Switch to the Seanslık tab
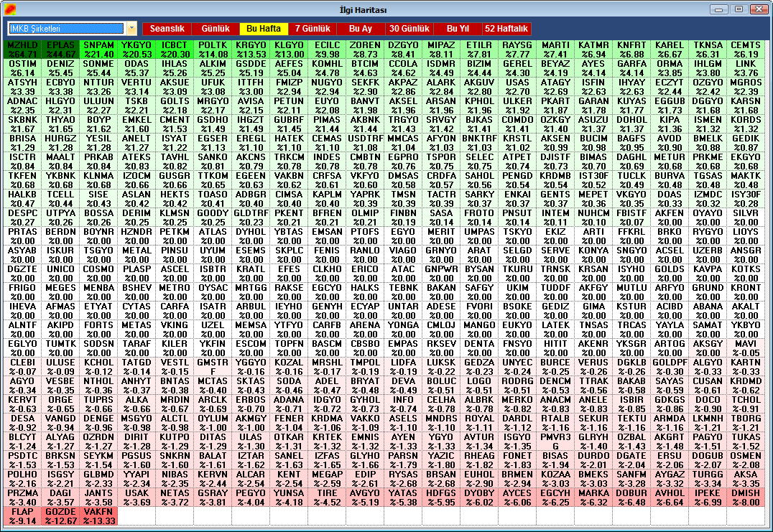This screenshot has width=773, height=532. tap(167, 29)
